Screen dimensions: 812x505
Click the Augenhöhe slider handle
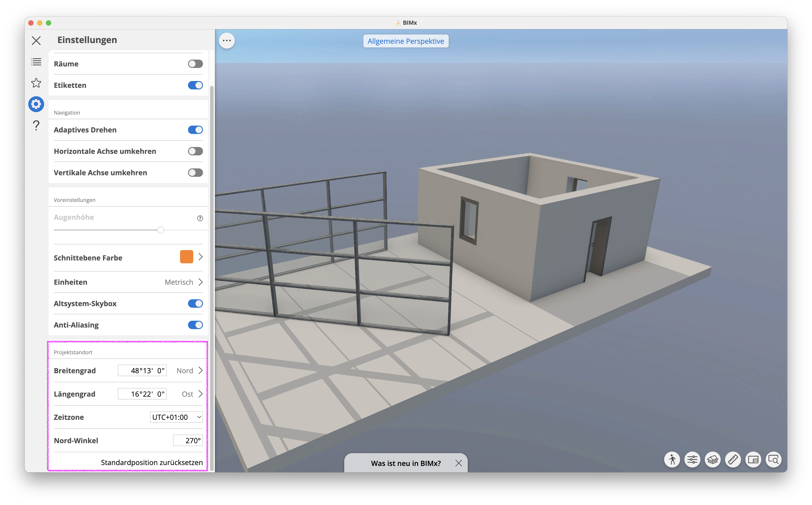click(161, 230)
